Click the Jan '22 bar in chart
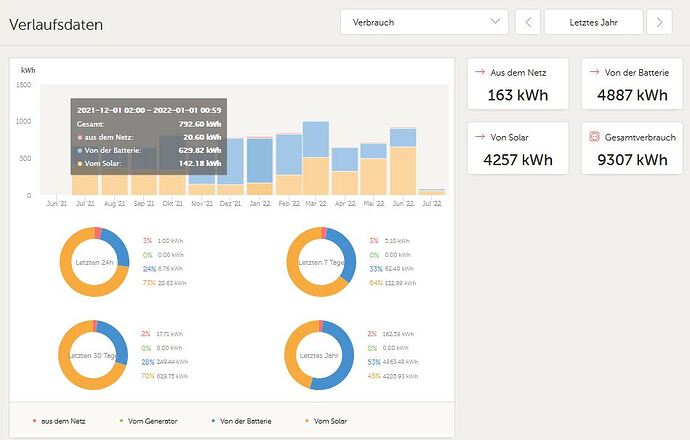Viewport: 690px width, 440px height. [260, 166]
